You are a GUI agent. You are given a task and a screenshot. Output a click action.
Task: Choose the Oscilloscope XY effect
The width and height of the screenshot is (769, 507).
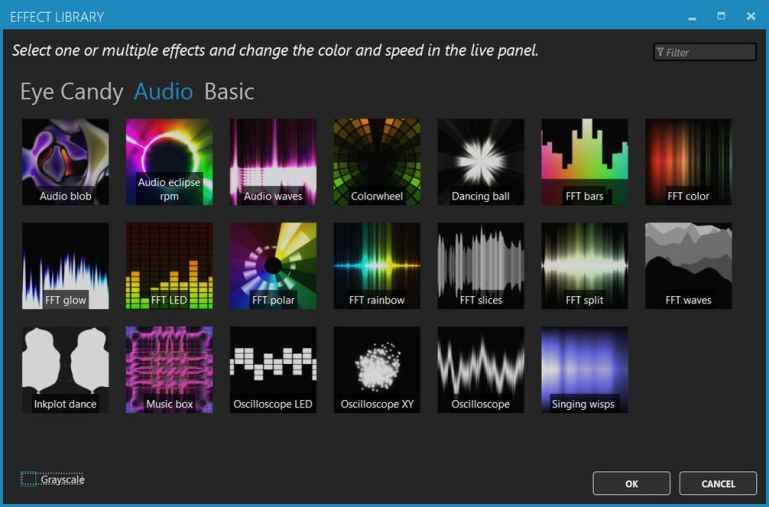point(377,369)
